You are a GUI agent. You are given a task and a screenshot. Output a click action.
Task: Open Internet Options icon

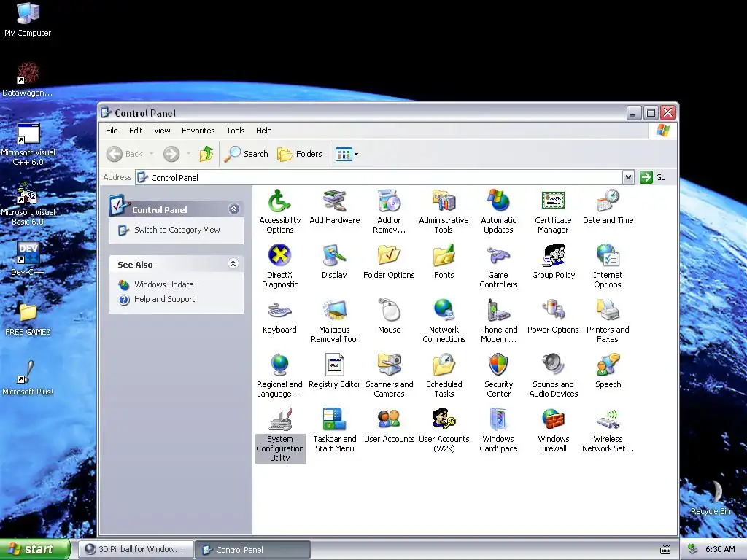point(608,266)
